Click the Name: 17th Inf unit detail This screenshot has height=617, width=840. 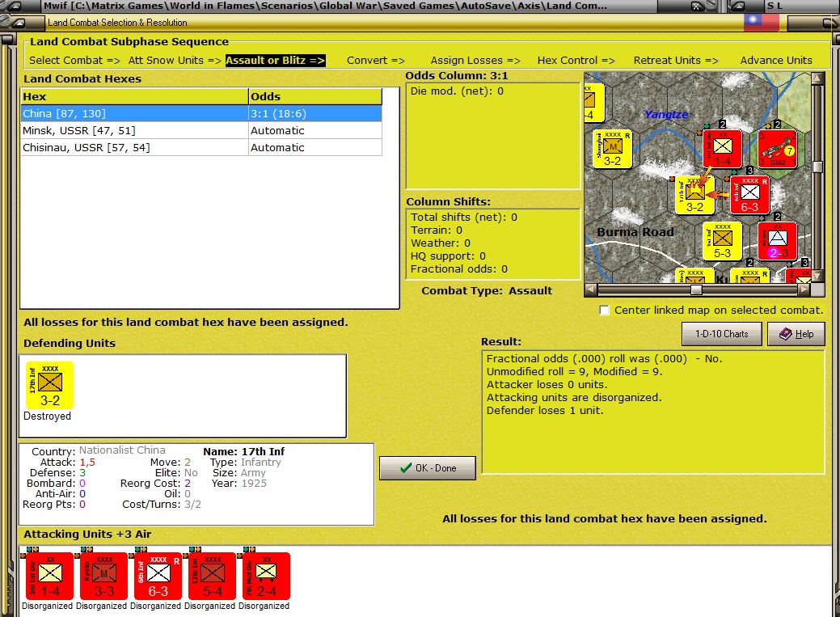(x=244, y=451)
